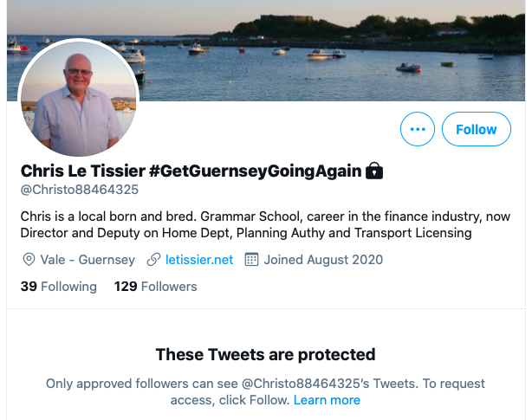Click the padlock protected account icon
Image resolution: width=532 pixels, height=420 pixels.
pyautogui.click(x=374, y=171)
